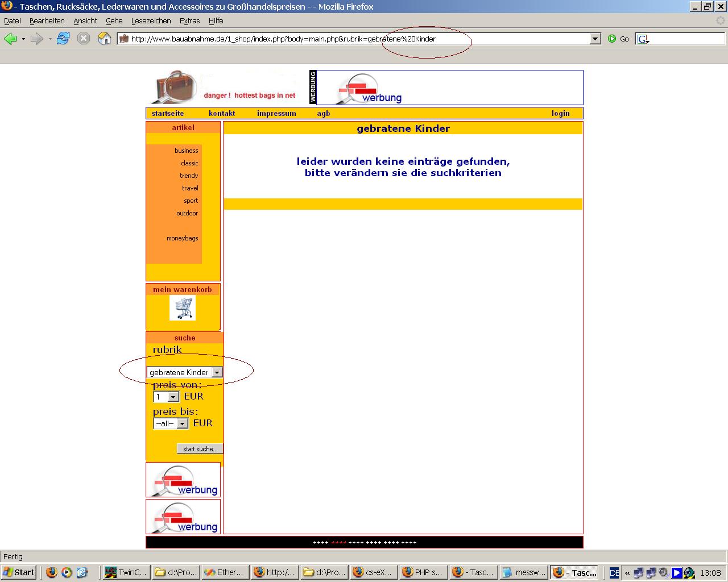The image size is (728, 582).
Task: Open the rubrik dropdown showing gebratene Kinder
Action: pyautogui.click(x=217, y=372)
